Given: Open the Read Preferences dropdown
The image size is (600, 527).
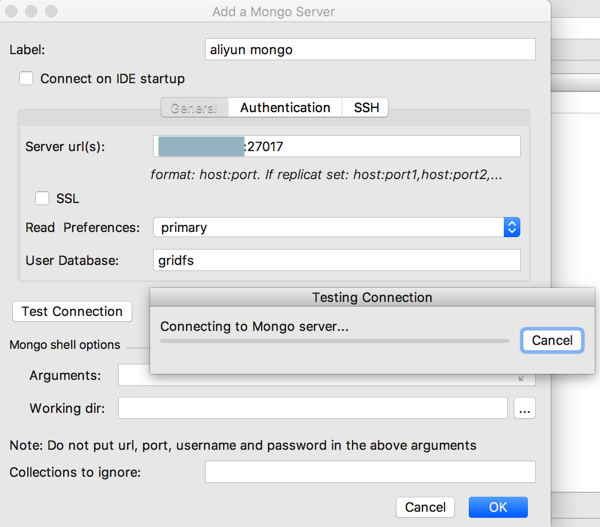Looking at the screenshot, I should (511, 227).
